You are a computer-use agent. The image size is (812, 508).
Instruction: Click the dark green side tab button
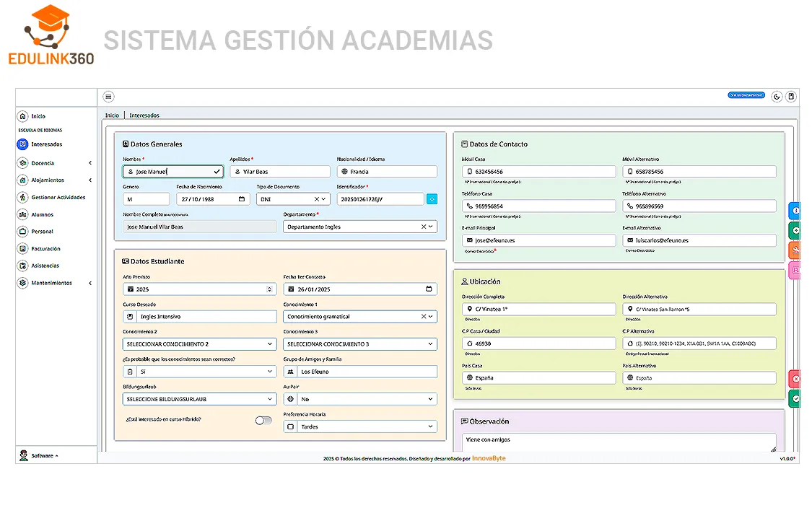795,230
